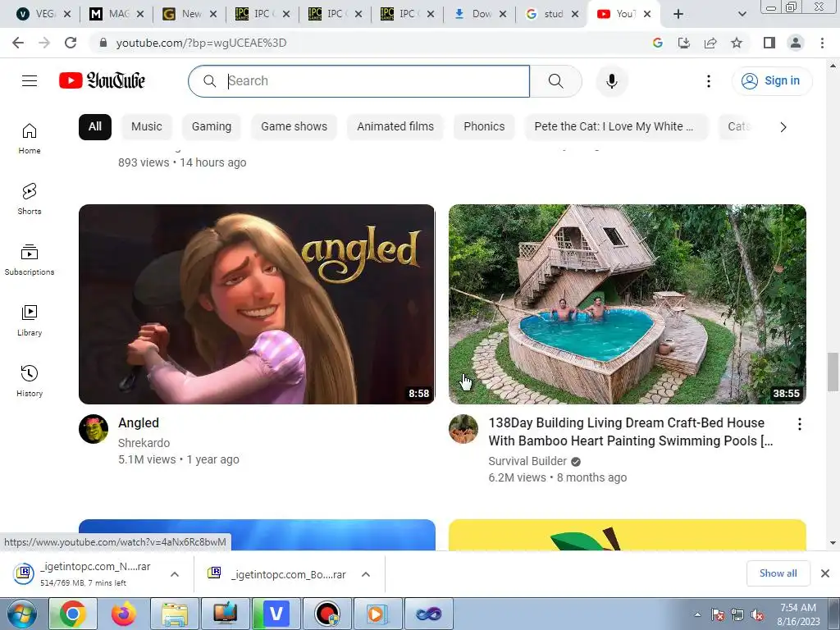The image size is (840, 630).
Task: Select the Game shows filter chip
Action: pos(294,126)
